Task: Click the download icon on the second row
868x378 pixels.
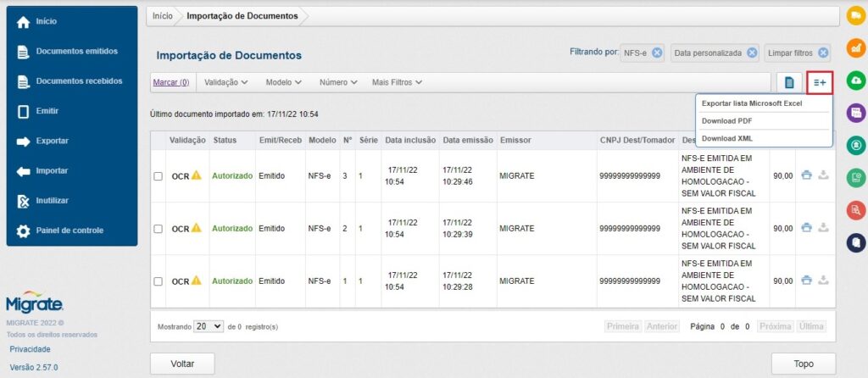Action: [822, 228]
